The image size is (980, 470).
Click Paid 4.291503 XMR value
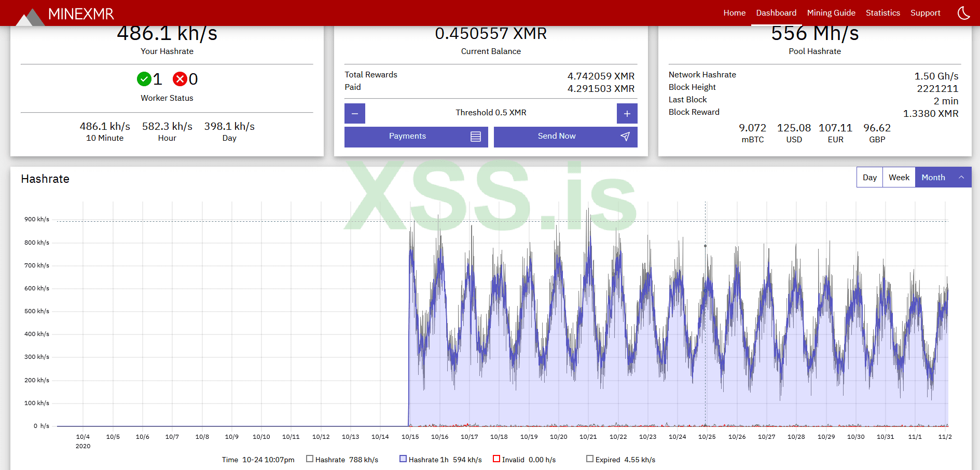(601, 89)
